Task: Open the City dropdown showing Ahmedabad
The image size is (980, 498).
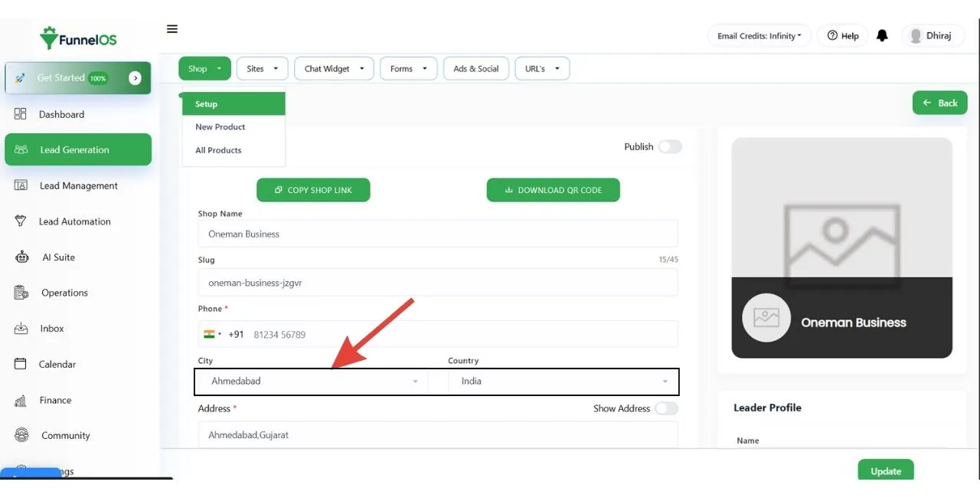Action: tap(314, 381)
